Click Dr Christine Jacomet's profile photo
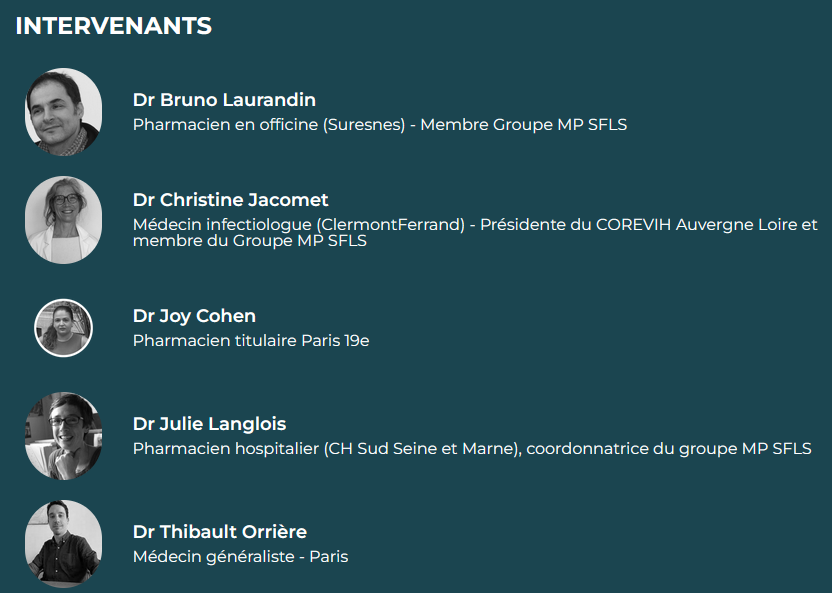This screenshot has width=832, height=593. 64,220
